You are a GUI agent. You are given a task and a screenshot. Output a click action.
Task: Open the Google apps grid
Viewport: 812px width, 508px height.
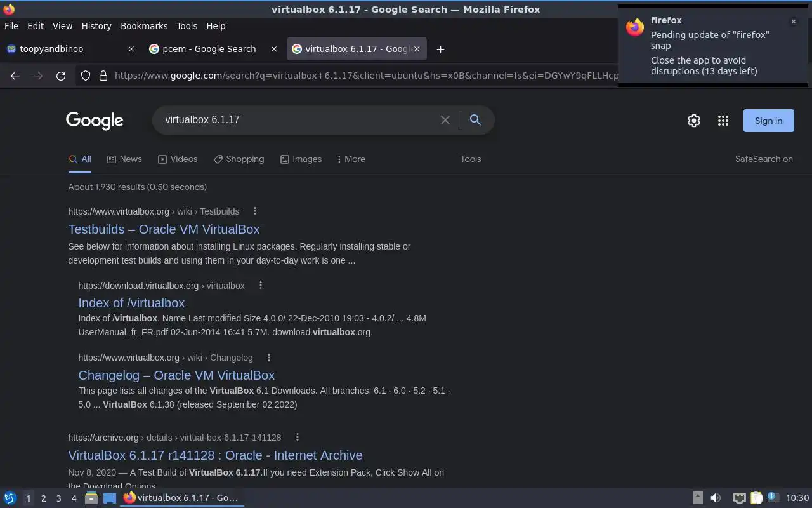click(x=723, y=121)
